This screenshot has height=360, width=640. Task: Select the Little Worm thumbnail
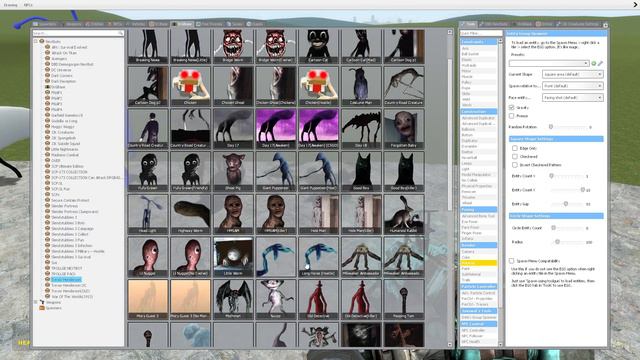(x=233, y=257)
